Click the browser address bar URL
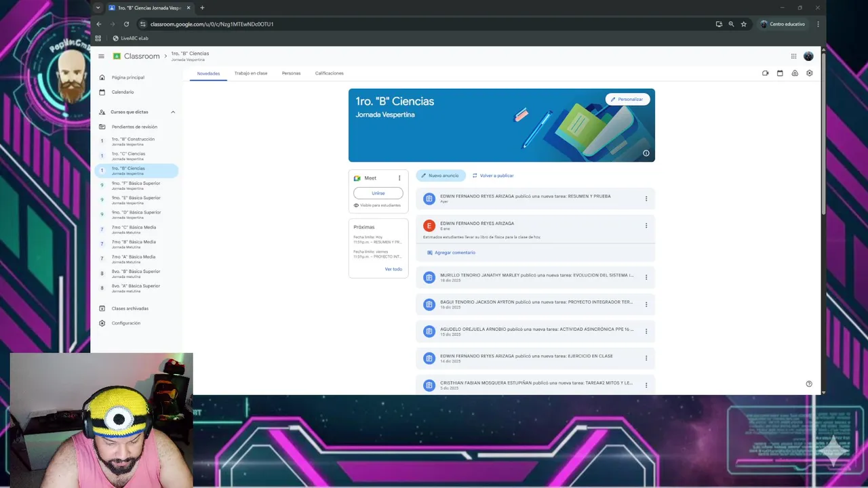The height and width of the screenshot is (488, 868). (x=212, y=24)
